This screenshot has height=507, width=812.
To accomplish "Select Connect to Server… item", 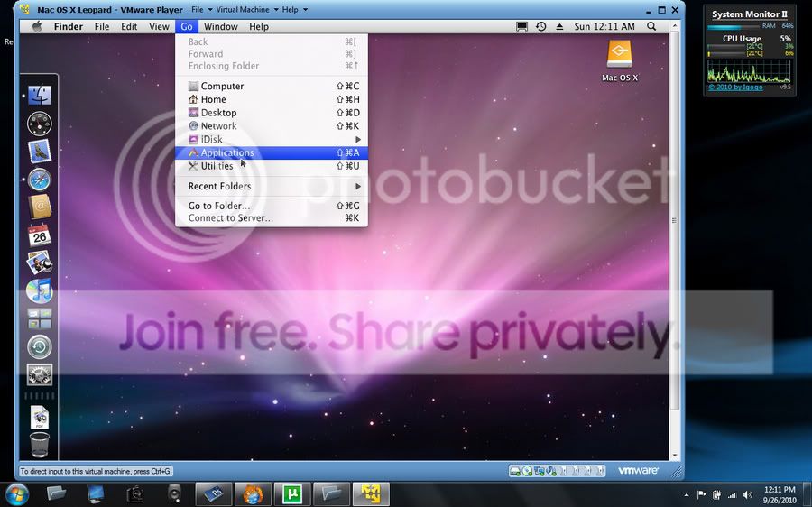I will [272, 218].
